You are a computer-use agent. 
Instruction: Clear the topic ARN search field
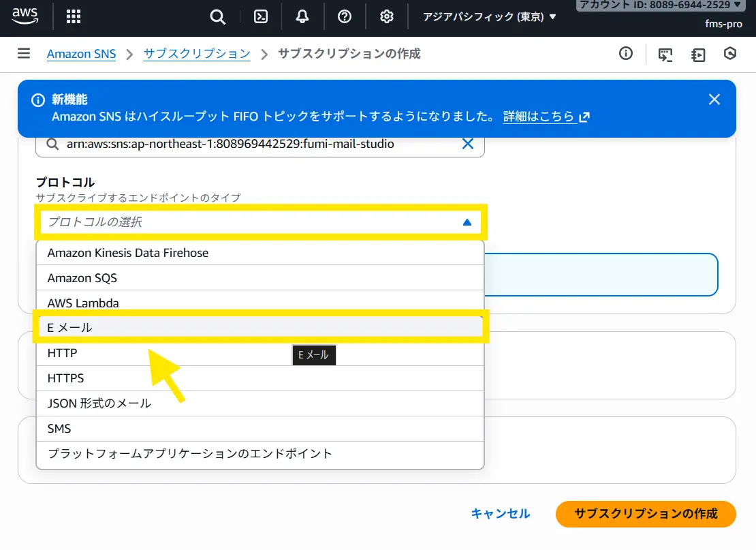pos(468,144)
